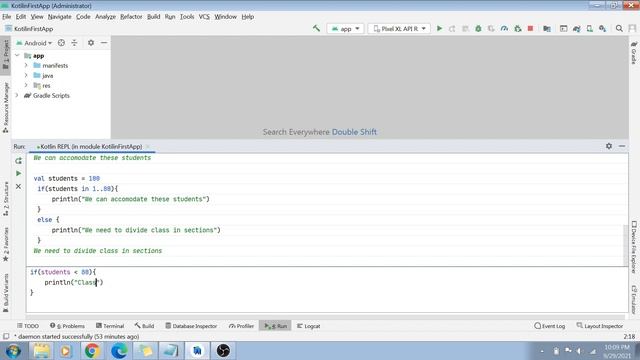
Task: Open the Device File Explorer side tab
Action: pos(634,247)
